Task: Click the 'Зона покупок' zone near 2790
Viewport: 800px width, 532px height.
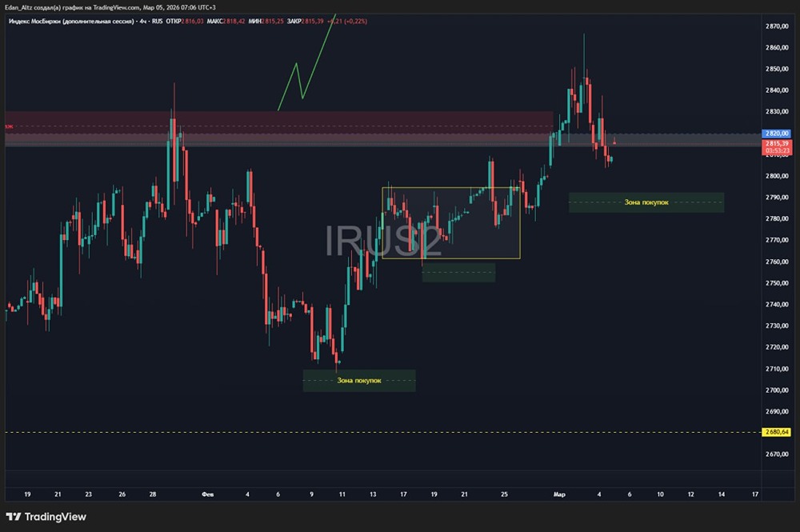Action: point(646,202)
